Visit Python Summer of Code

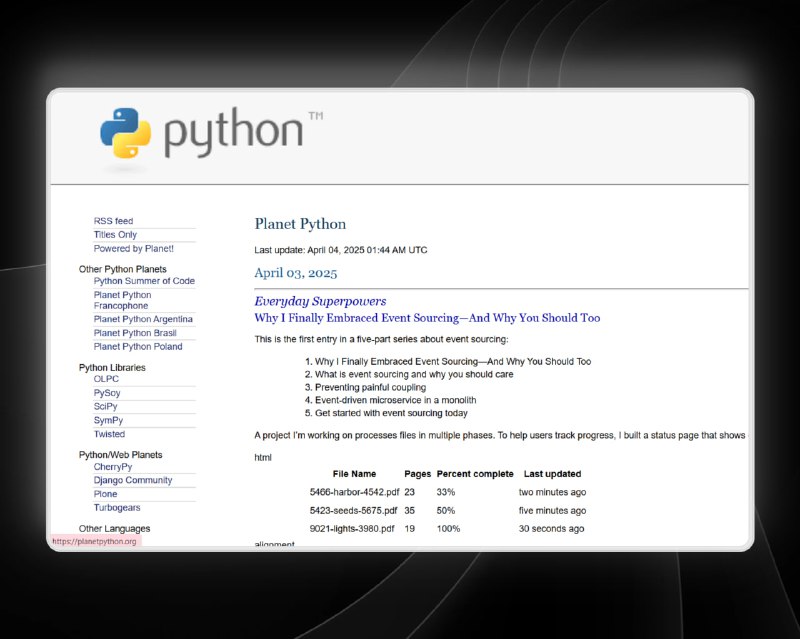(144, 281)
